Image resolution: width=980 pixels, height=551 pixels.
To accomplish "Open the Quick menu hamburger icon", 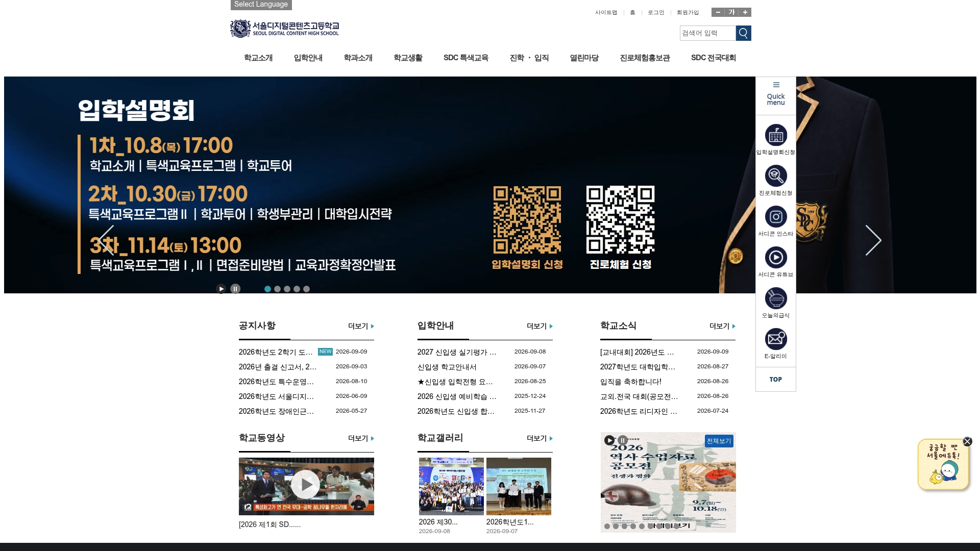I will (x=776, y=85).
